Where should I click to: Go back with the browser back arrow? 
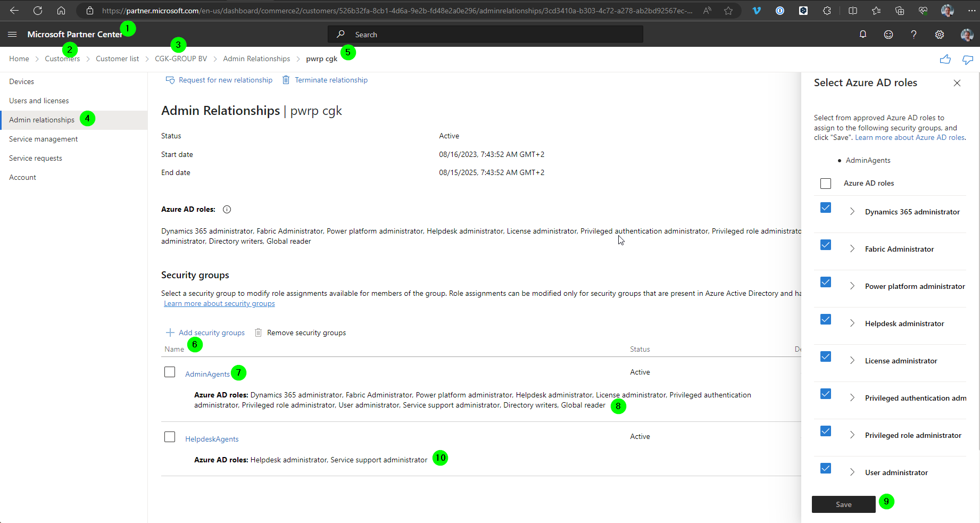tap(14, 11)
